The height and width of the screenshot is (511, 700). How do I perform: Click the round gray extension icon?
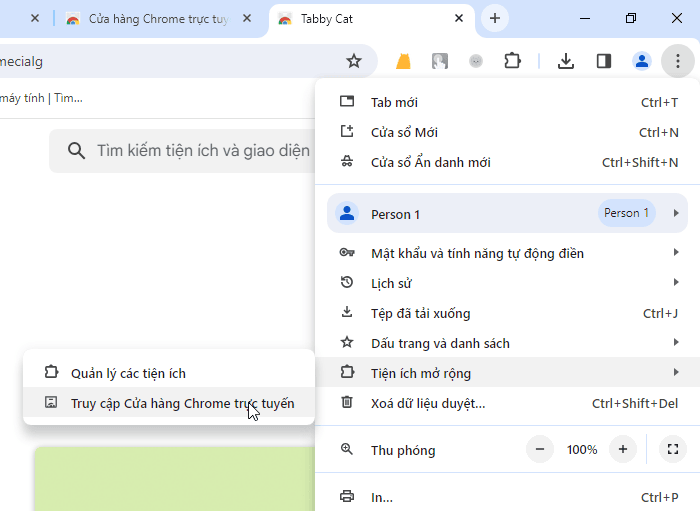(476, 61)
